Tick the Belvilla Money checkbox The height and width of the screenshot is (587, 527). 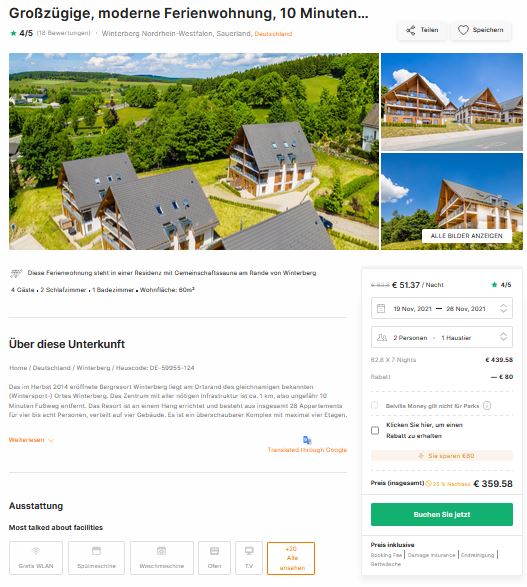click(374, 405)
